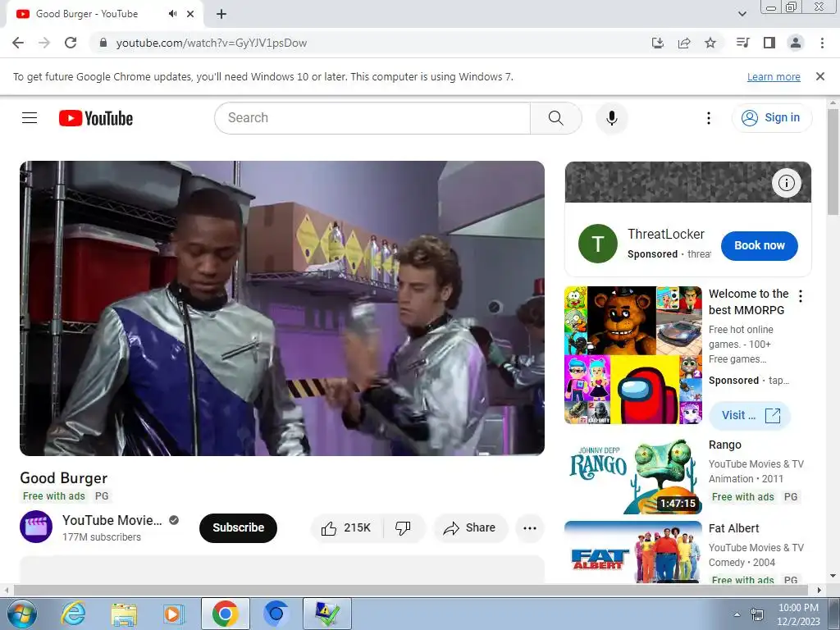This screenshot has height=630, width=840.
Task: Toggle Chrome side panel
Action: point(769,43)
